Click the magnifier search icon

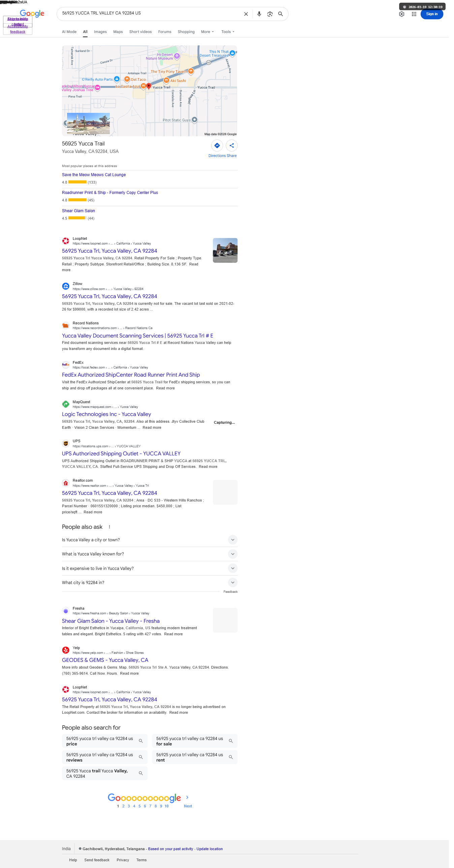281,14
